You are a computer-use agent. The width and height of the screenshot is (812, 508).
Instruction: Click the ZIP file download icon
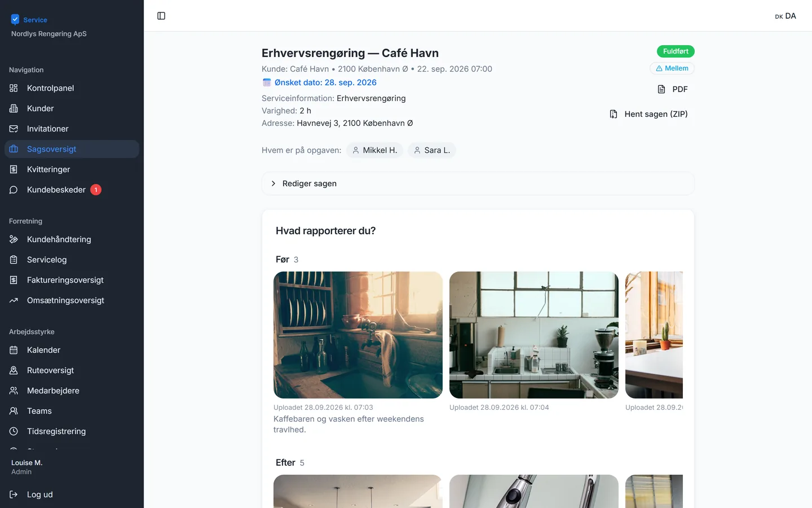614,114
